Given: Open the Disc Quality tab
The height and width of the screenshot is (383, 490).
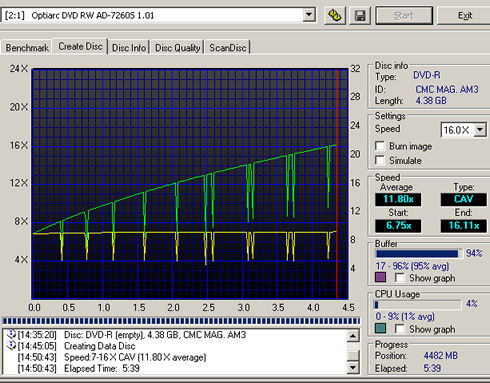Looking at the screenshot, I should 177,48.
